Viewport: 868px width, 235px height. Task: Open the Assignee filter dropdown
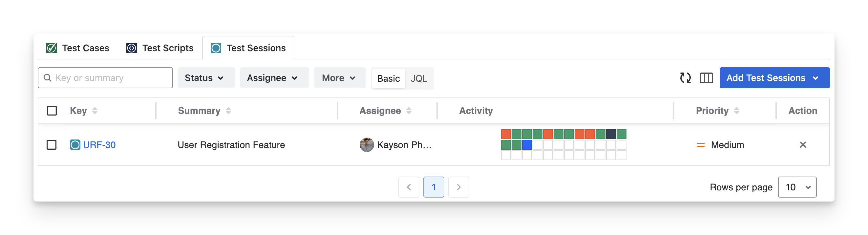click(272, 78)
